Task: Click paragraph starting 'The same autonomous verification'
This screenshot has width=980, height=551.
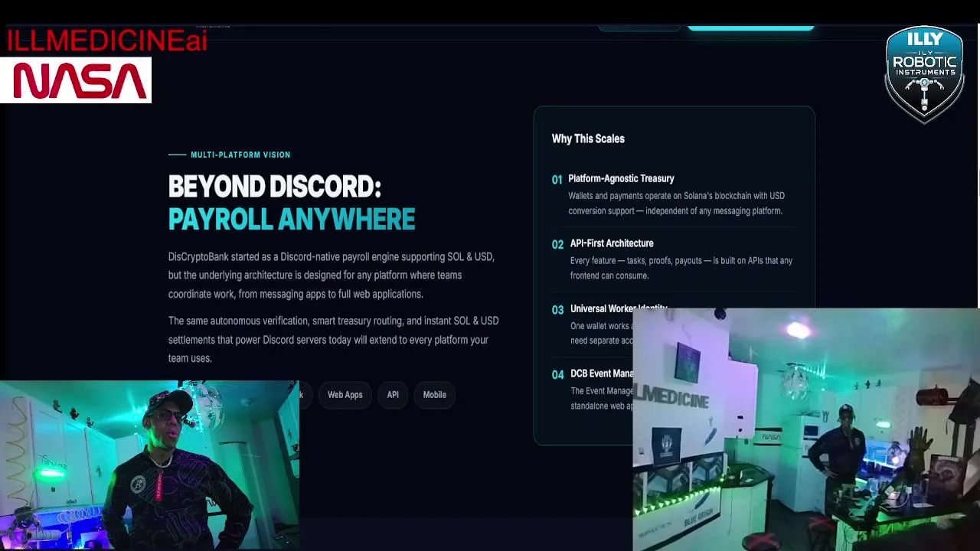Action: click(333, 339)
